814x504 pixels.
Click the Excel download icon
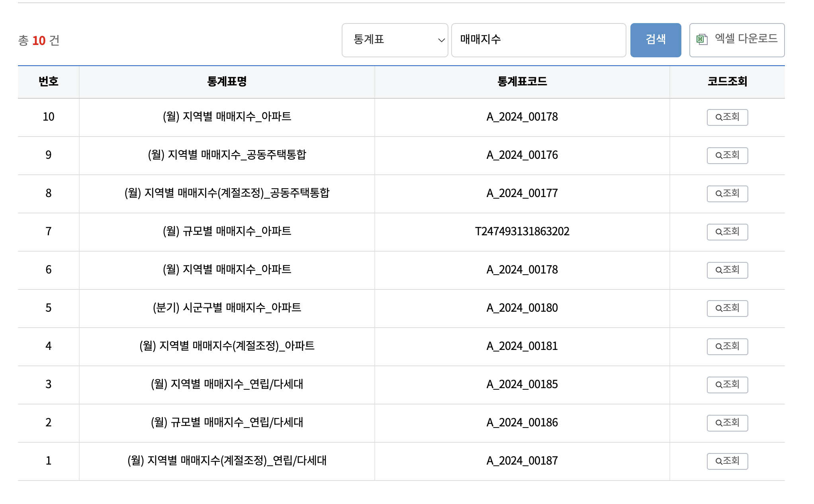pos(702,39)
